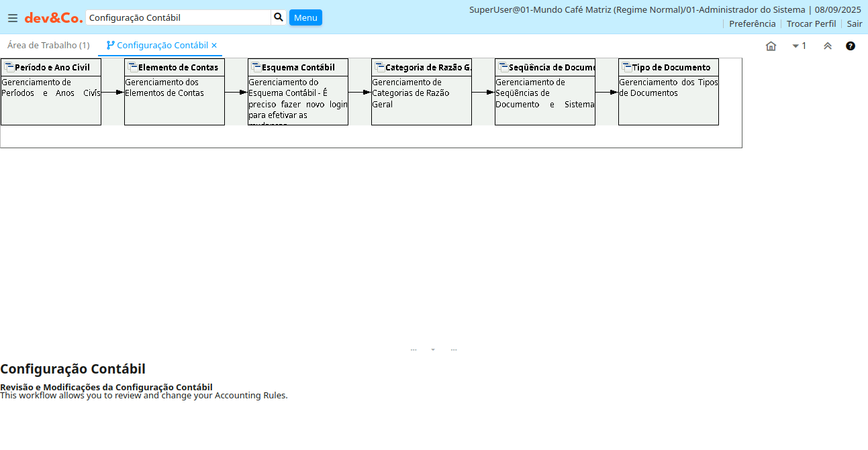Screen dimensions: 868x450
Task: Click window icon in Categoria de Razão node
Action: pyautogui.click(x=380, y=67)
